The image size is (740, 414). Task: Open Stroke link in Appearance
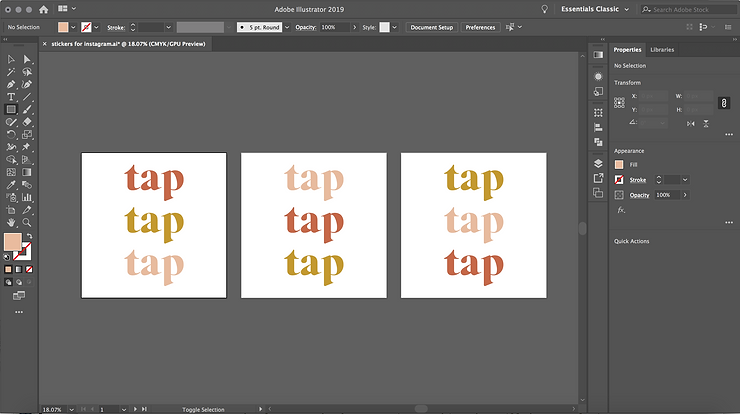tap(638, 180)
